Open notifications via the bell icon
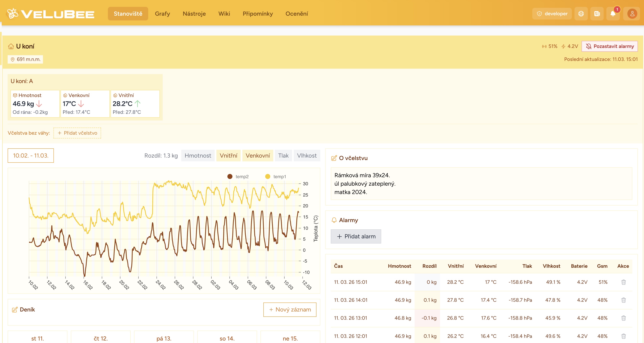Screen dimensions: 644x343 pos(613,14)
